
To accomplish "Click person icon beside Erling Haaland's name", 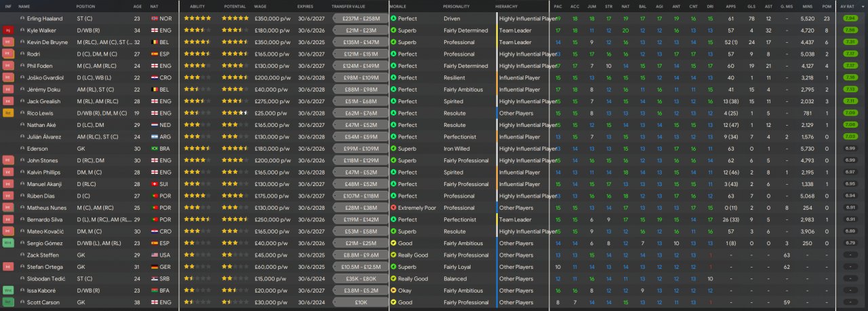I will [x=22, y=18].
